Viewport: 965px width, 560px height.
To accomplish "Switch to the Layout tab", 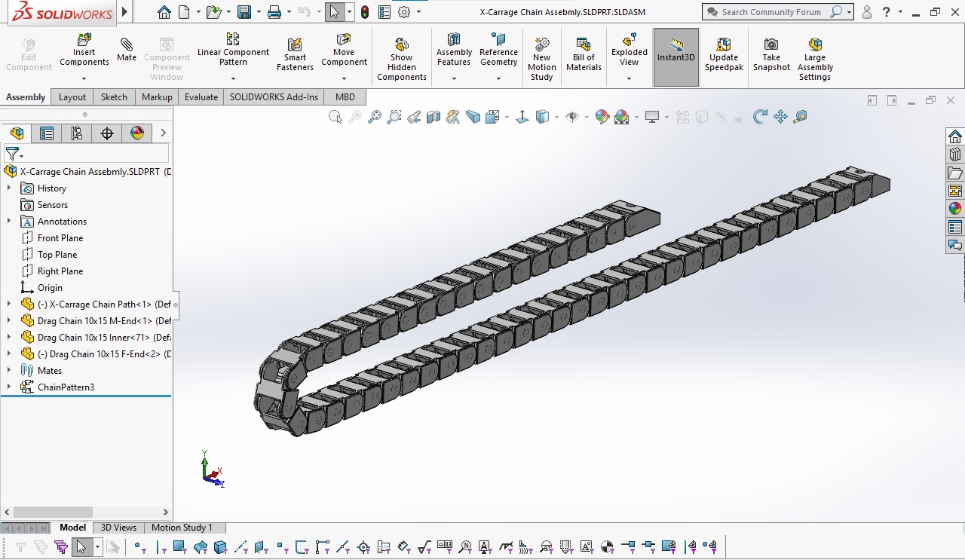I will pos(72,97).
